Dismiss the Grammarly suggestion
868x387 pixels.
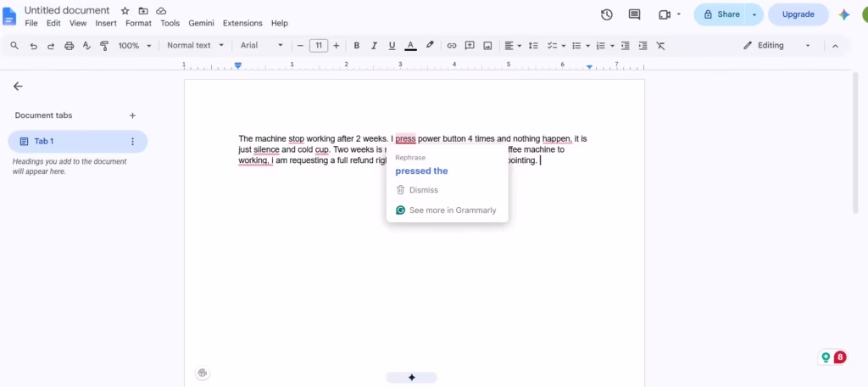[417, 190]
